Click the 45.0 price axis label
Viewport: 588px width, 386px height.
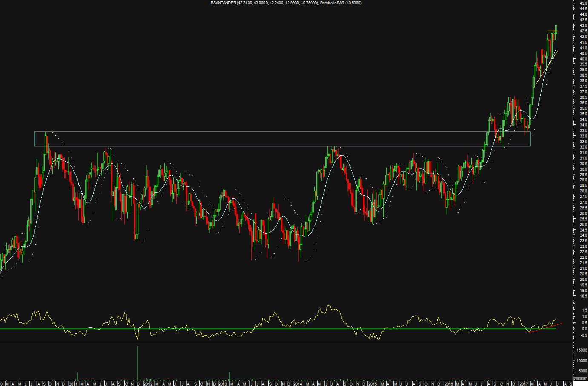[582, 3]
